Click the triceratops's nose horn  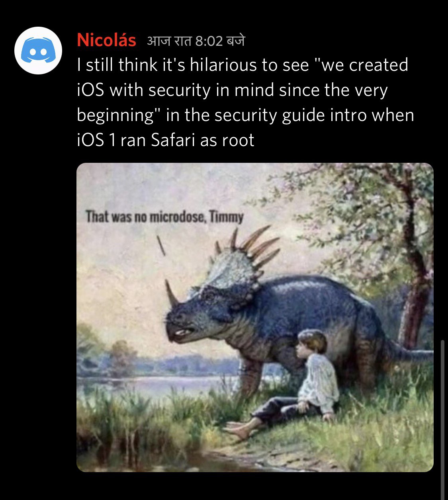tap(172, 293)
